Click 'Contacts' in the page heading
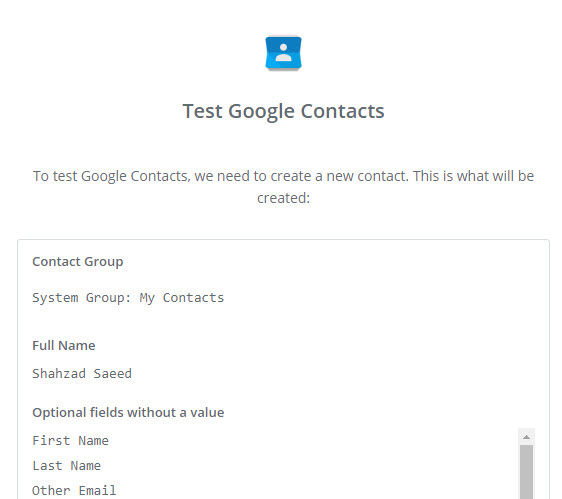Viewport: 562px width, 499px height. pyautogui.click(x=343, y=111)
